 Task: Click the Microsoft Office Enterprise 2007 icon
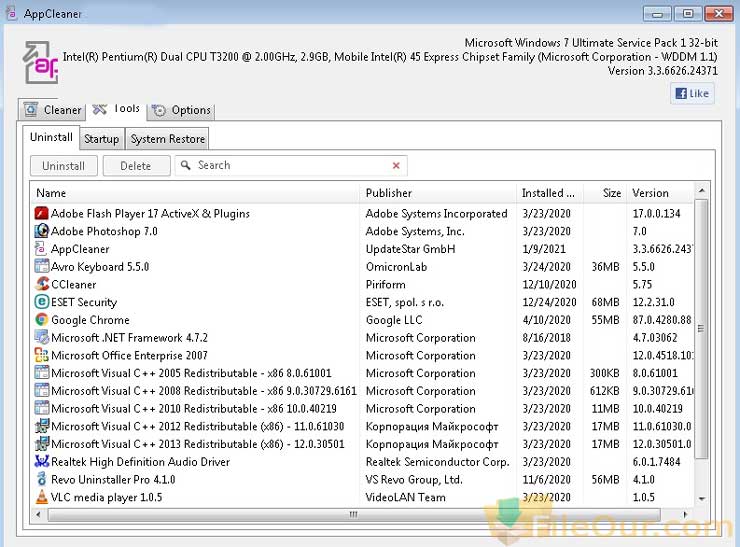42,355
